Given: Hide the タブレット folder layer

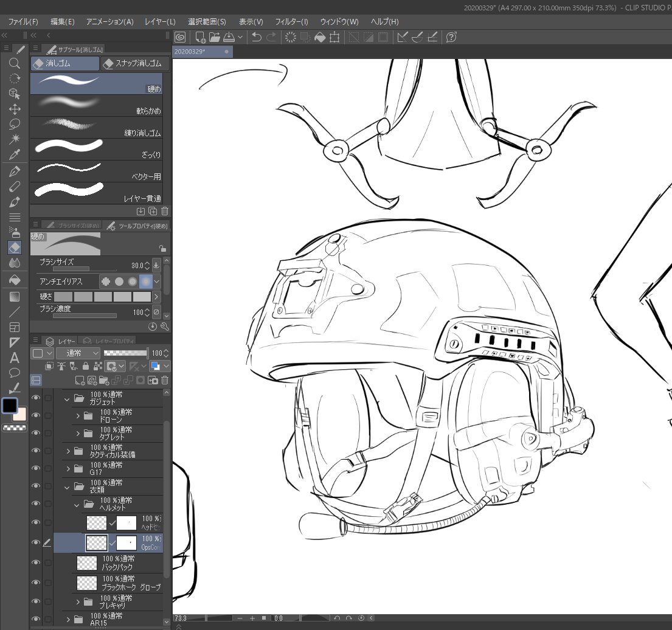Looking at the screenshot, I should 36,433.
